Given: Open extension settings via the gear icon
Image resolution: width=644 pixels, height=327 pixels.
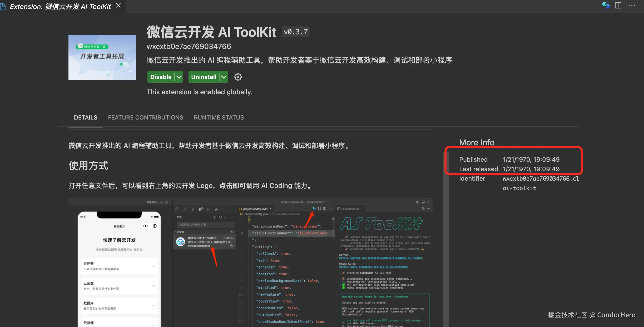Looking at the screenshot, I should tap(238, 77).
